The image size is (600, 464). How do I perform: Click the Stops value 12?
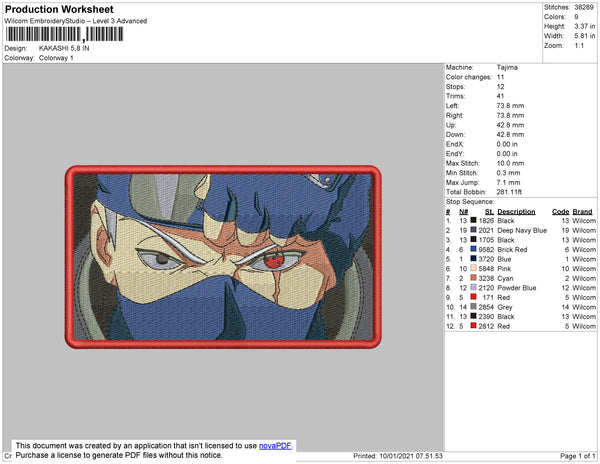(501, 86)
